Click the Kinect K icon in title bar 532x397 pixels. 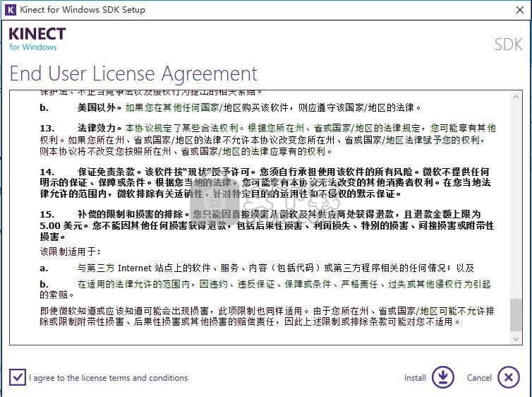pyautogui.click(x=10, y=9)
